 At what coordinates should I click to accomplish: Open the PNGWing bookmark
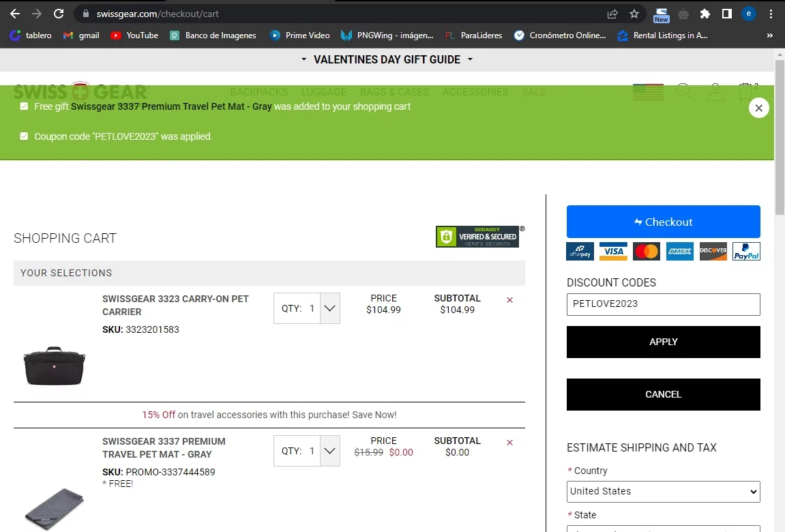[x=387, y=35]
